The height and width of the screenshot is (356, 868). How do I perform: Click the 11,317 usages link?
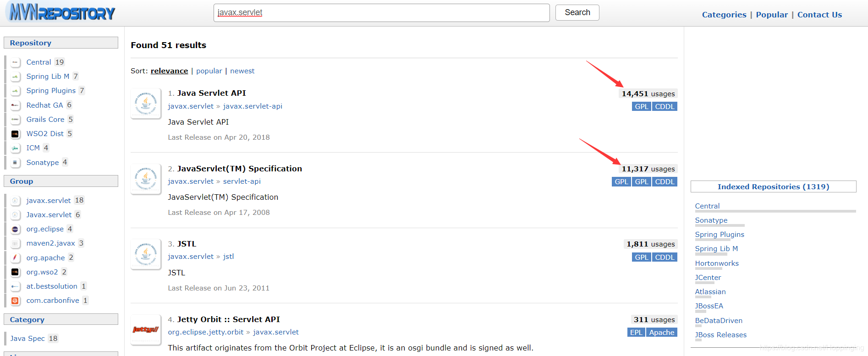pos(648,169)
